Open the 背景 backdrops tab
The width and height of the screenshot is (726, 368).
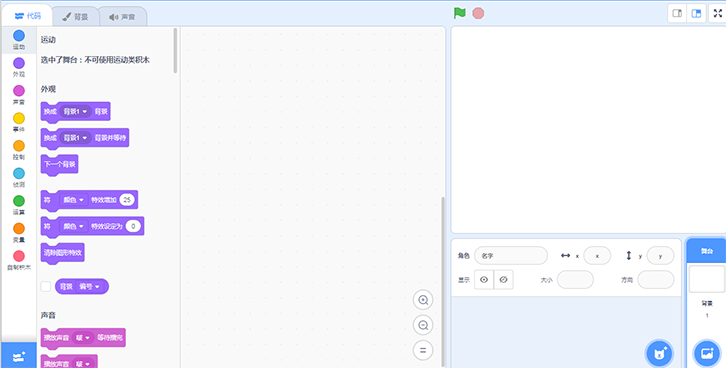click(75, 17)
